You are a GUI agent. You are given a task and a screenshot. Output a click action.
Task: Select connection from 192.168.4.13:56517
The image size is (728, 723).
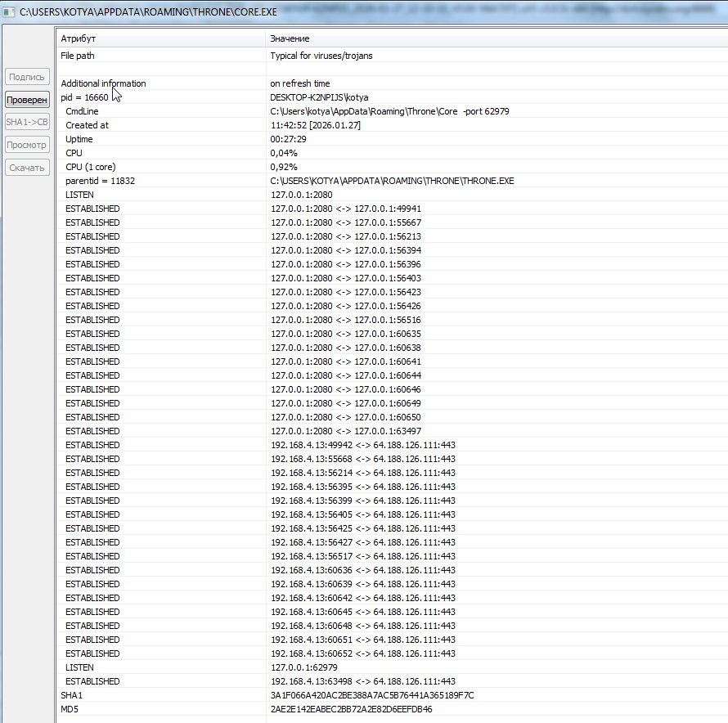363,557
